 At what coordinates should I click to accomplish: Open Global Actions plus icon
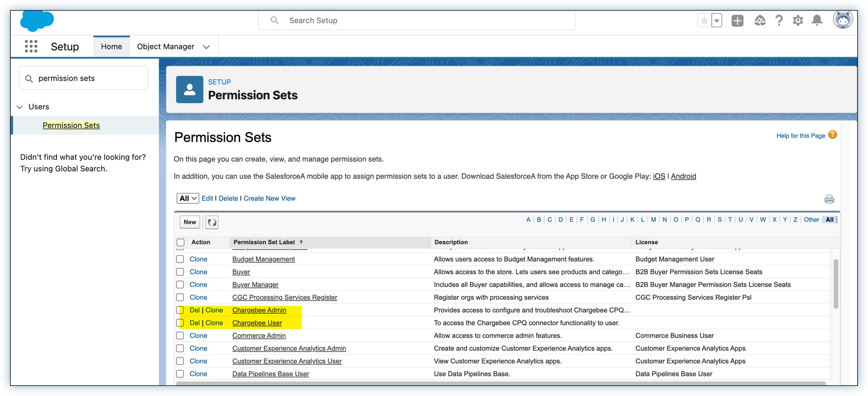[737, 21]
